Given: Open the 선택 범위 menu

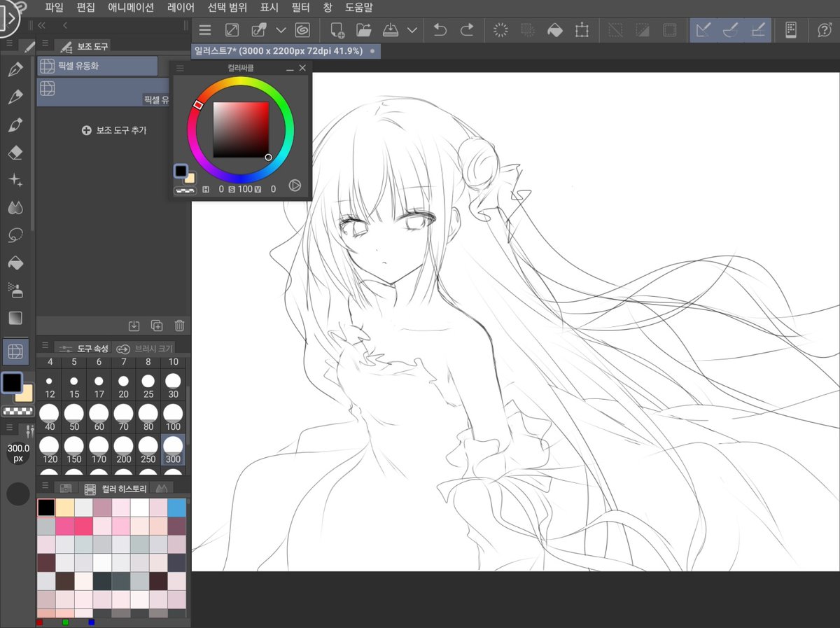Looking at the screenshot, I should [x=227, y=8].
